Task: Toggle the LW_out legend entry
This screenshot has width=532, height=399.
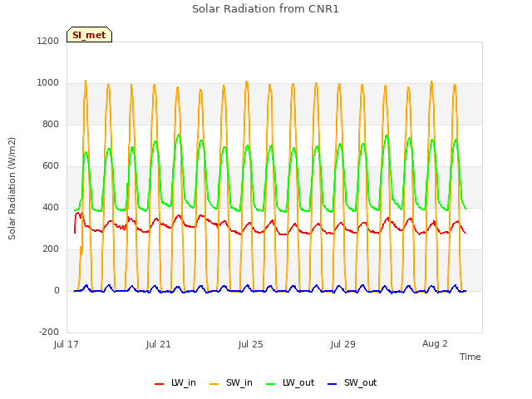Action: pos(290,383)
